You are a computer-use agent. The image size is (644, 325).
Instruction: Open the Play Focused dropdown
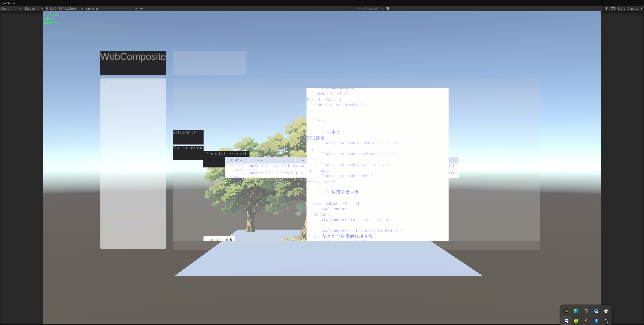(370, 9)
